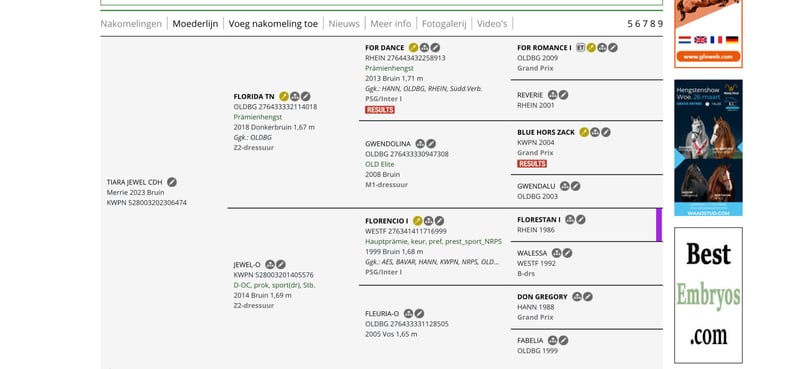Viewport: 800px width, 369px height.
Task: Open the Voeg nakomeling toe tab
Action: (x=273, y=23)
